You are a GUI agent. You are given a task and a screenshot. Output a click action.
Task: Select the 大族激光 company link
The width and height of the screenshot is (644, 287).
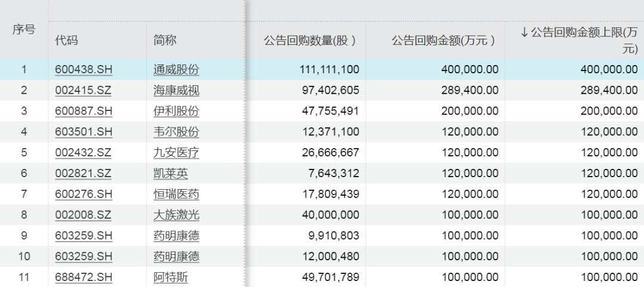pyautogui.click(x=176, y=215)
